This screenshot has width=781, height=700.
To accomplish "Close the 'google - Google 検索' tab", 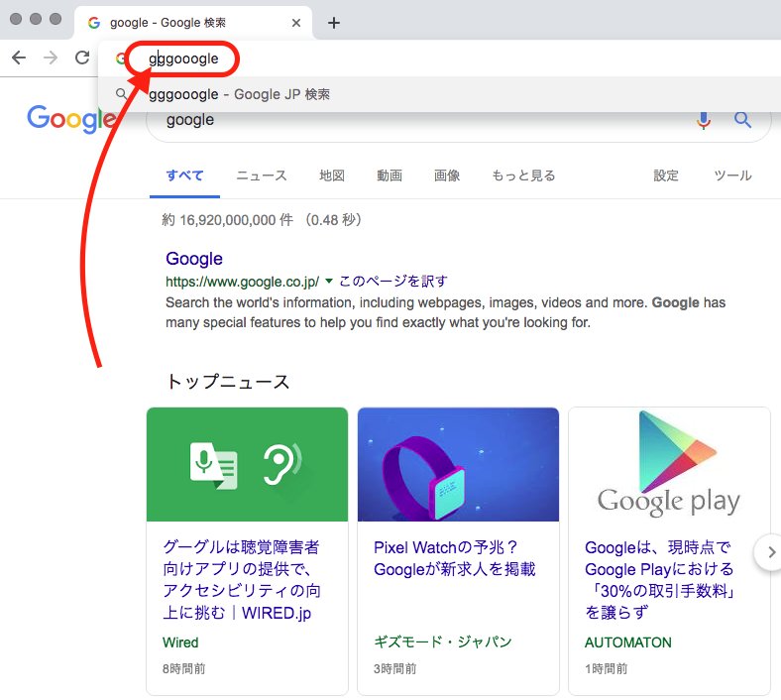I will (296, 23).
